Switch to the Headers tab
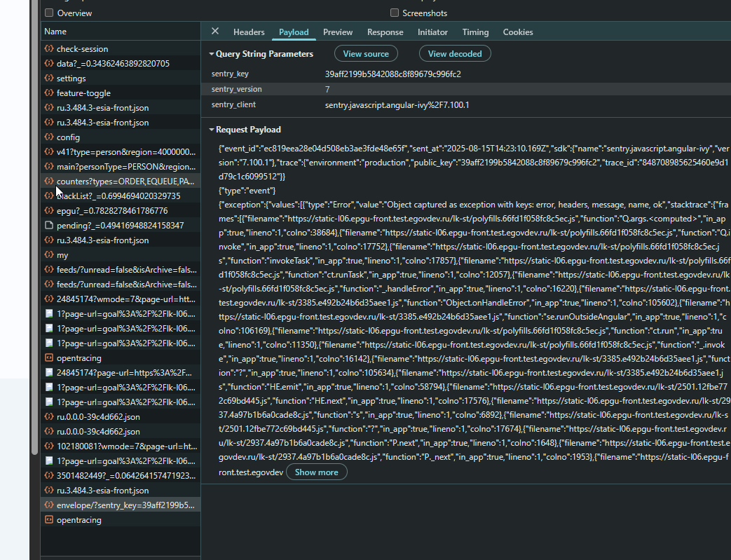 (249, 32)
